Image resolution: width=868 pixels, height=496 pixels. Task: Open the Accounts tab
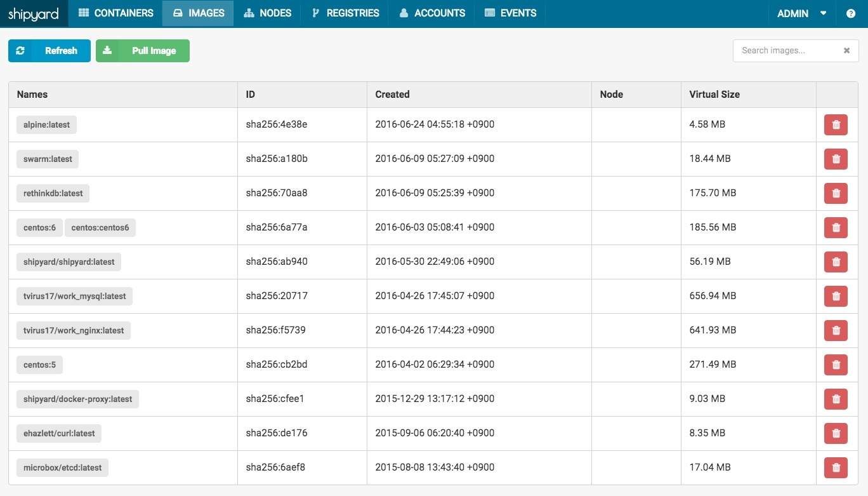[432, 13]
